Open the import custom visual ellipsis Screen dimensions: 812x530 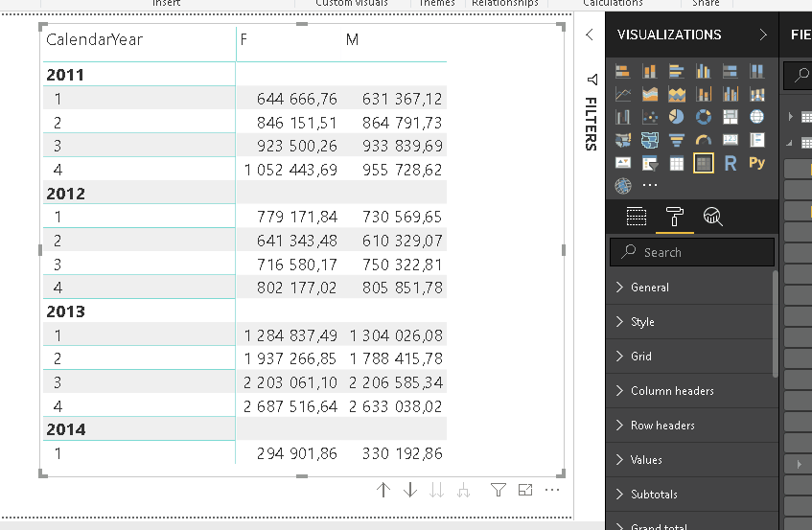coord(649,185)
